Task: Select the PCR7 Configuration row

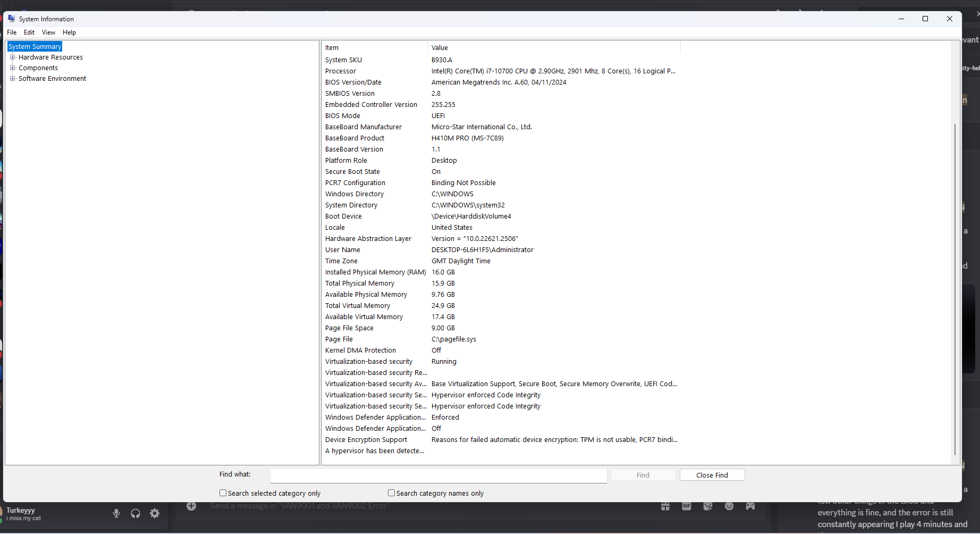Action: click(501, 183)
